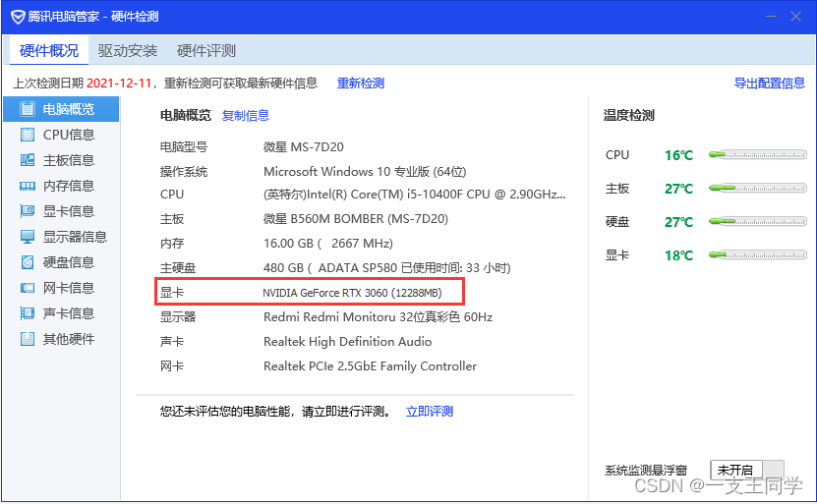The height and width of the screenshot is (504, 817).
Task: Click the 硬盘 temperature gauge bar
Action: click(x=758, y=221)
